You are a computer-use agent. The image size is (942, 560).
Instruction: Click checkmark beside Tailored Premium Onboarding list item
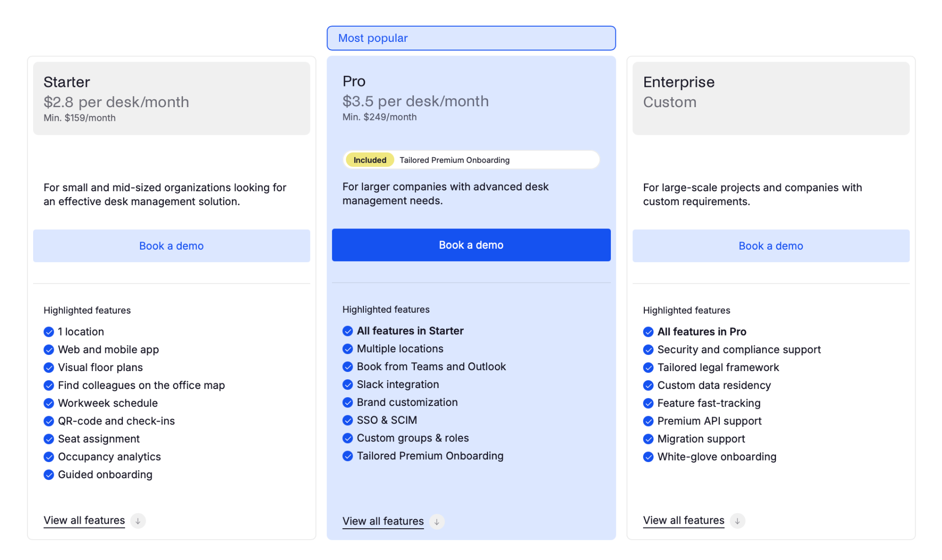(348, 456)
